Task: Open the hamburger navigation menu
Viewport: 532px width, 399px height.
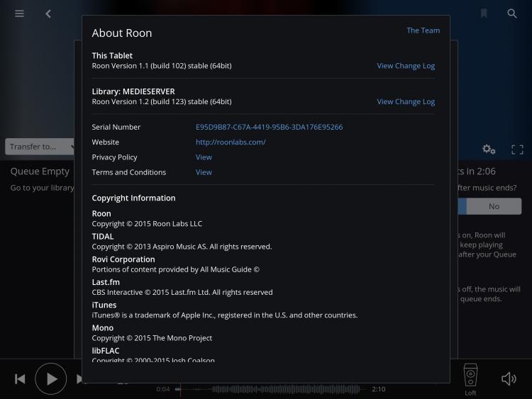Action: click(19, 13)
